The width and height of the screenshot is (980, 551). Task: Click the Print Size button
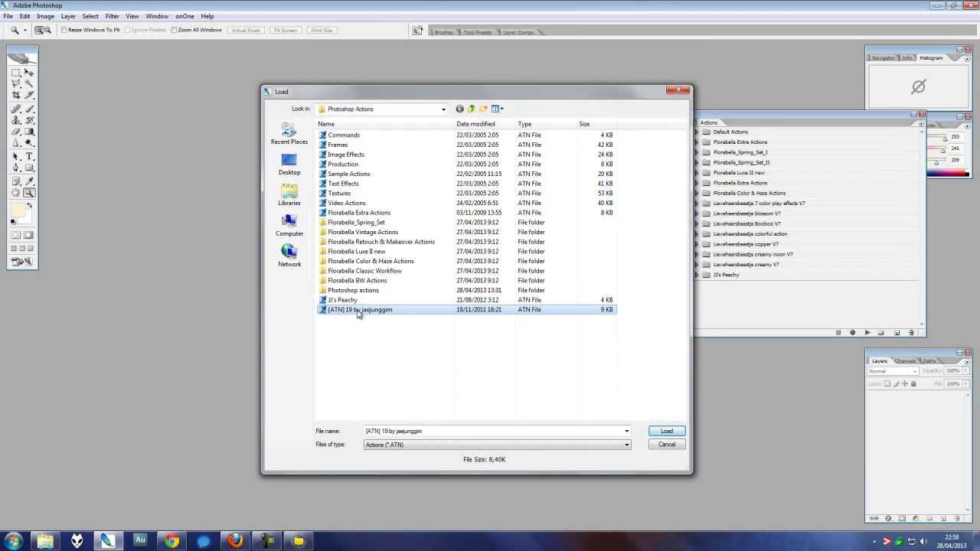[322, 30]
